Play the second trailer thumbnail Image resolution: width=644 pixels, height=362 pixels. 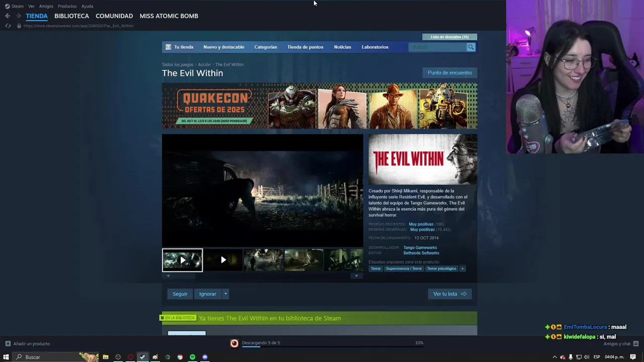(223, 260)
